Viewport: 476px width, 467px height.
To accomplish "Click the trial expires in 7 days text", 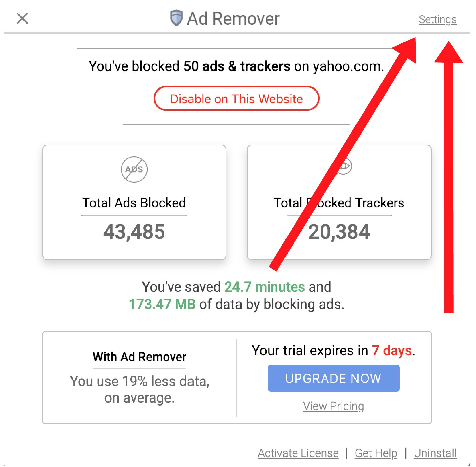I will 334,351.
